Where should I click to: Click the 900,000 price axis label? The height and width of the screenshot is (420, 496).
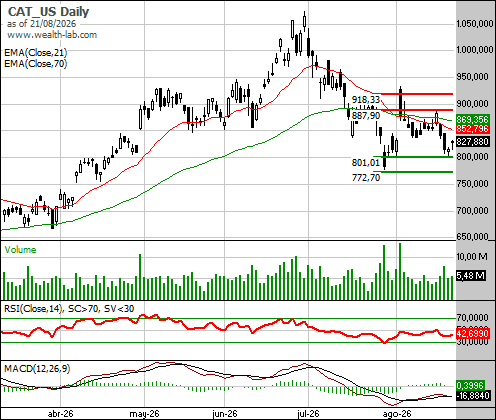tap(472, 104)
